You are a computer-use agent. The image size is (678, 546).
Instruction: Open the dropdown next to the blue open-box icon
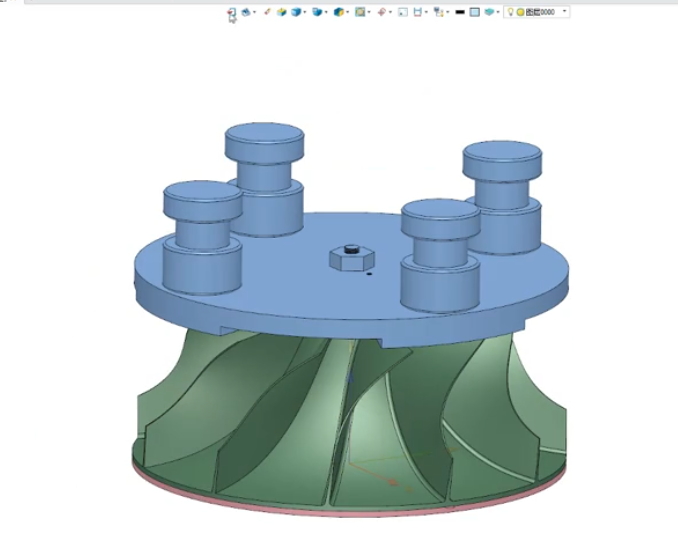click(326, 12)
